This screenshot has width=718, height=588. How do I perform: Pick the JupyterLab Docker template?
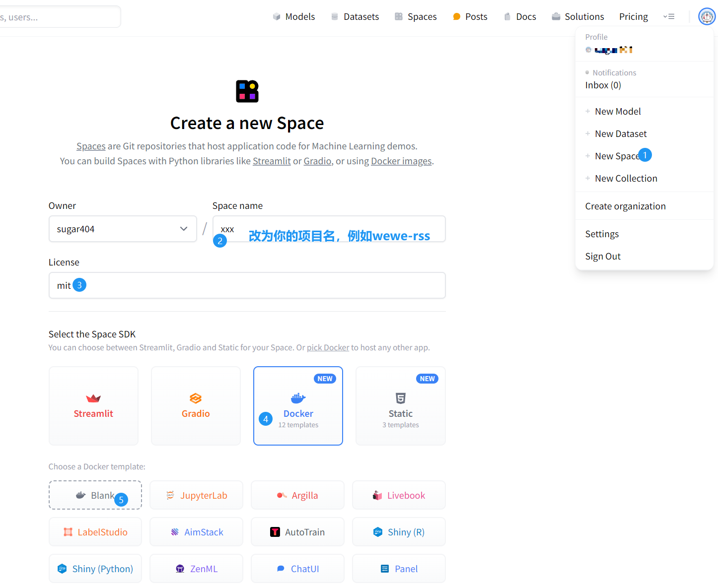pyautogui.click(x=196, y=495)
